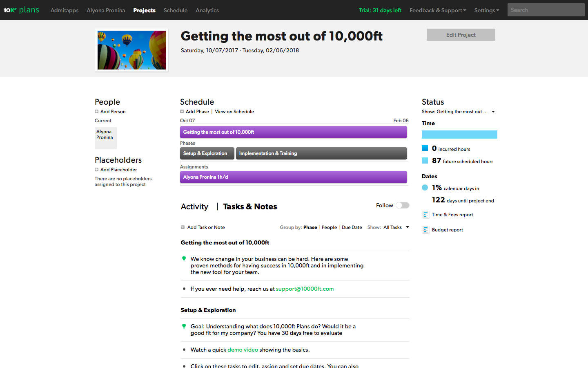Click the calendar days circle indicator
The image size is (588, 368).
click(425, 187)
